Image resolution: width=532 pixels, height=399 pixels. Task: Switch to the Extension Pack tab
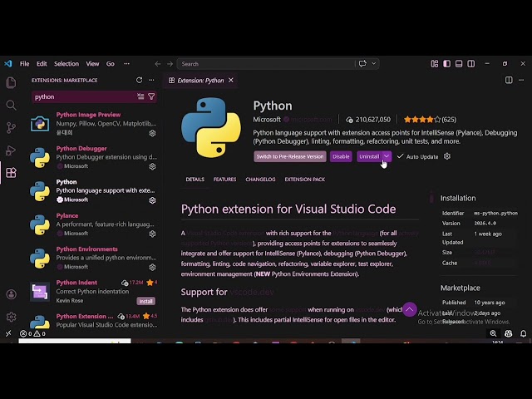click(x=305, y=180)
